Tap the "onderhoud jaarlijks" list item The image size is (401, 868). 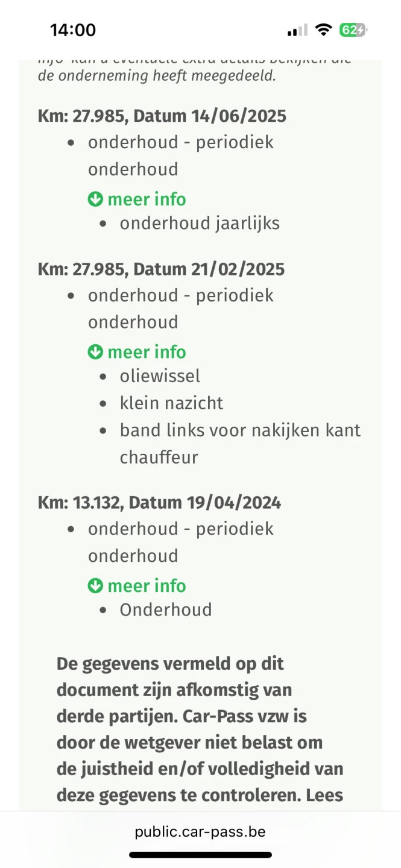(200, 224)
